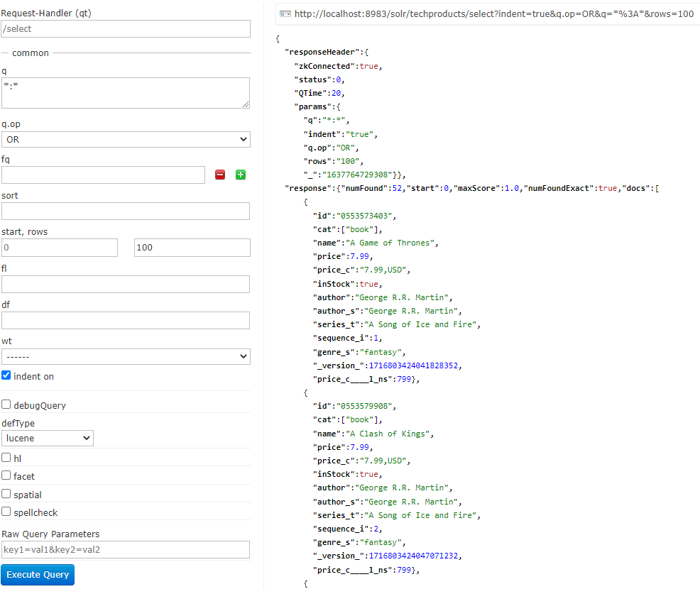This screenshot has width=700, height=589.
Task: Click the common section heading
Action: tap(31, 53)
